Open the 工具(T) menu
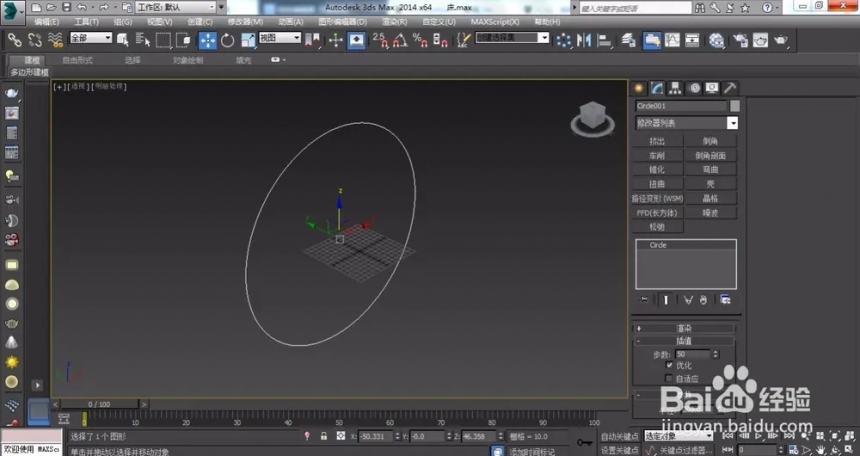The image size is (860, 456). (86, 22)
